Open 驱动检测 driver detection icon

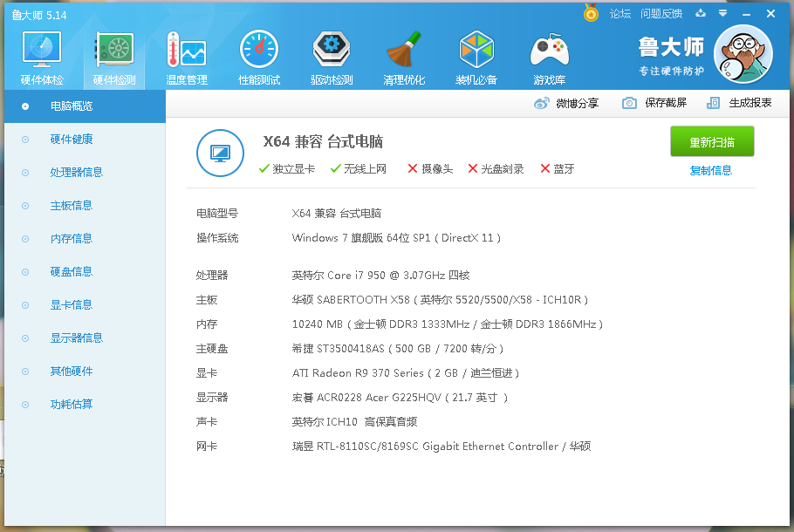(332, 49)
